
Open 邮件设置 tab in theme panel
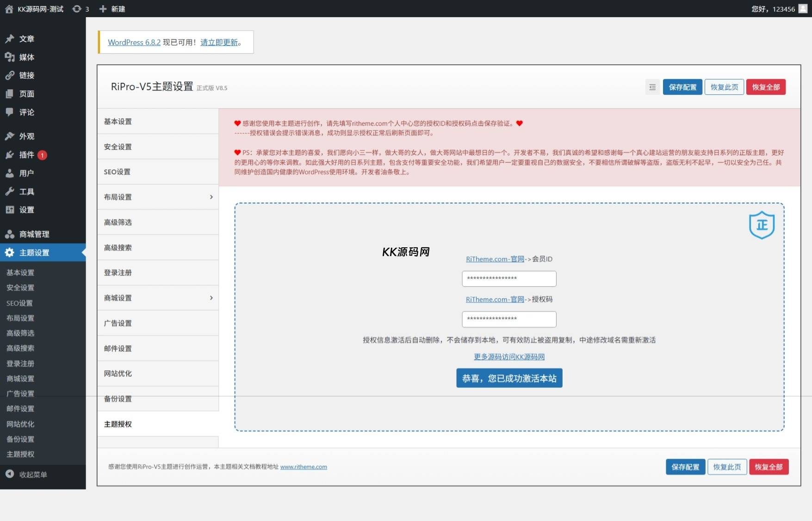coord(158,348)
